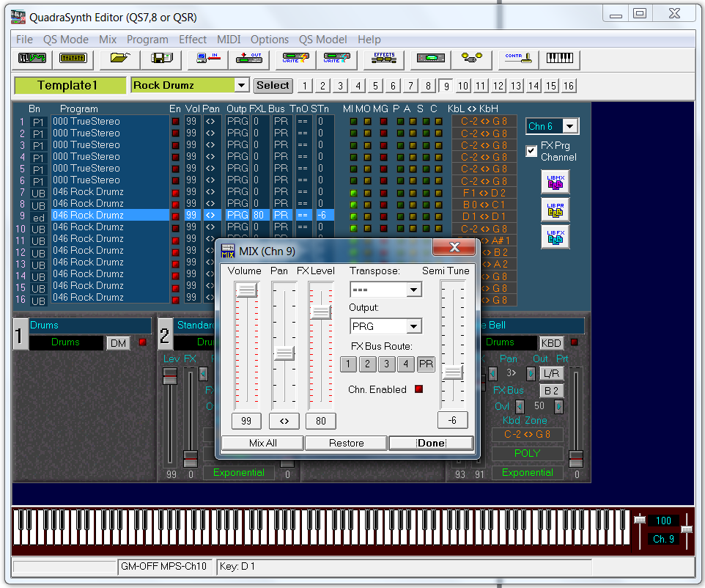
Task: Click the piano keyboard toolbar icon
Action: 561,58
